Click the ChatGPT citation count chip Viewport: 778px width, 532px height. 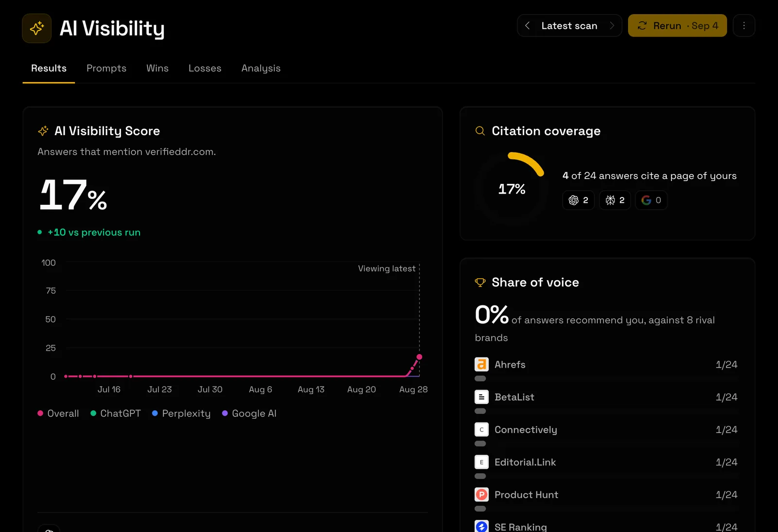tap(578, 200)
